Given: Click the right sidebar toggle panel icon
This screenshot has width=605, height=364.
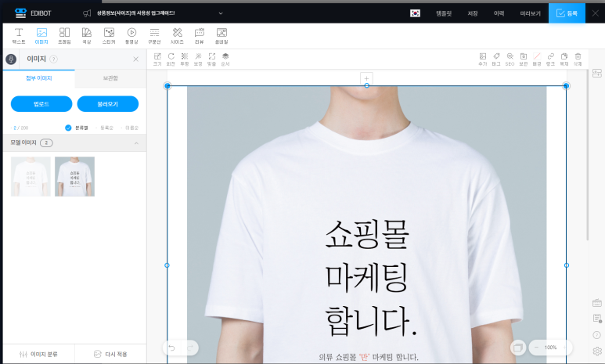Looking at the screenshot, I should [x=597, y=74].
